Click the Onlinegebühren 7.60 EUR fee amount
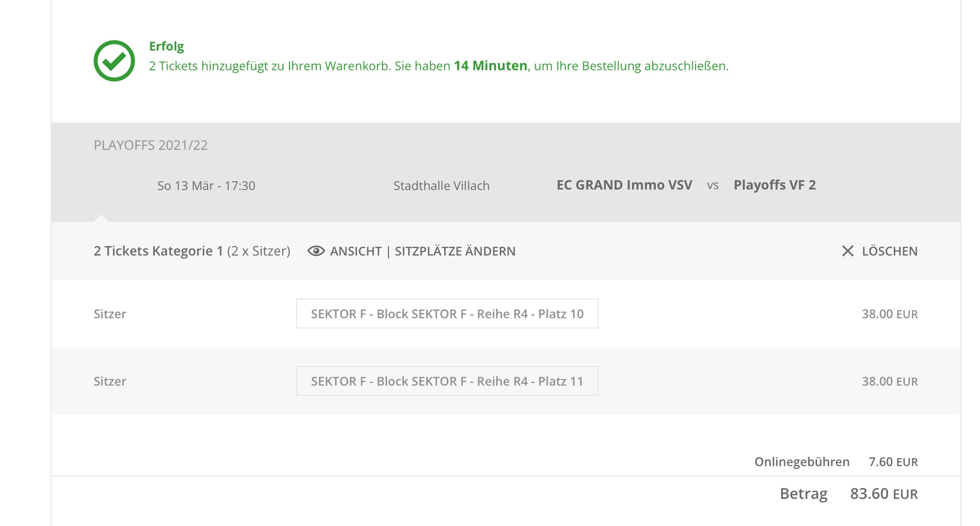Screen dimensions: 980x526 click(x=893, y=462)
